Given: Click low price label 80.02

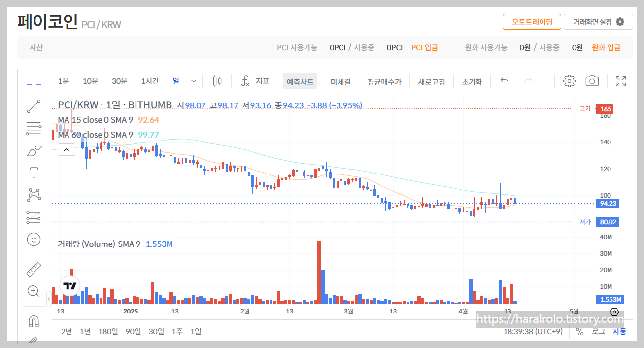Looking at the screenshot, I should [x=608, y=222].
